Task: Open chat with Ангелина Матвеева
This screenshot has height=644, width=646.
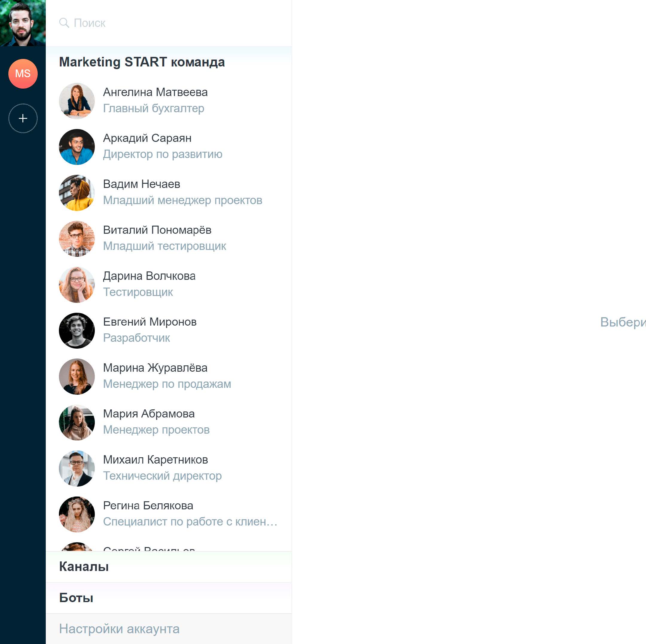Action: [x=168, y=100]
